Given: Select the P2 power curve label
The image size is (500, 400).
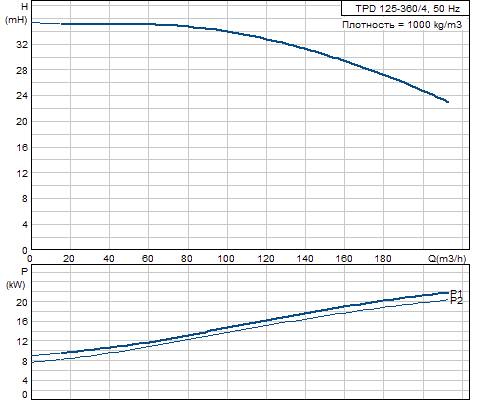Looking at the screenshot, I should [456, 301].
